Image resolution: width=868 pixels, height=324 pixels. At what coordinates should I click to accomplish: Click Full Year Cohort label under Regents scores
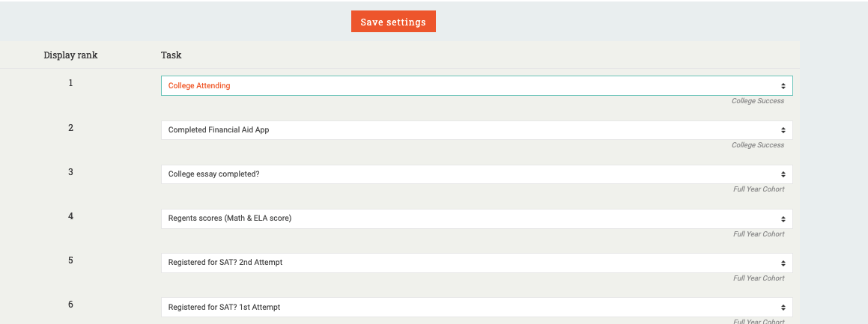[758, 234]
